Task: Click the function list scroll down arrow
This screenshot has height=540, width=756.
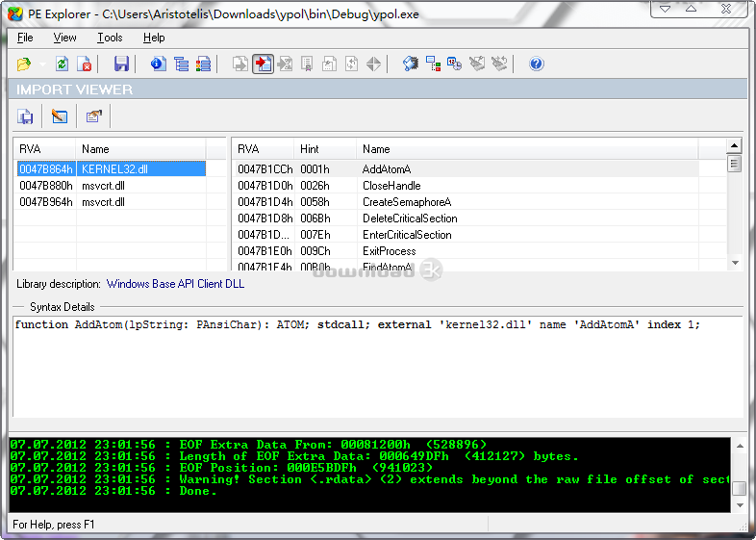Action: [734, 263]
